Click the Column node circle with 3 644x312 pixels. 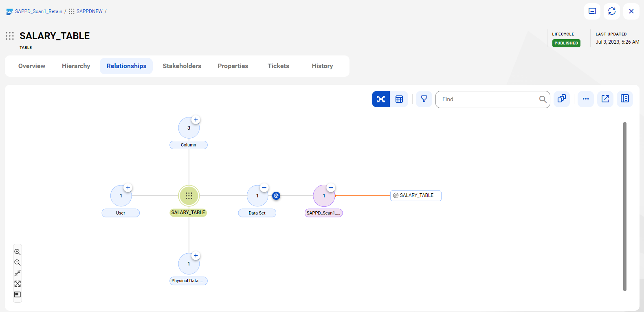point(189,128)
